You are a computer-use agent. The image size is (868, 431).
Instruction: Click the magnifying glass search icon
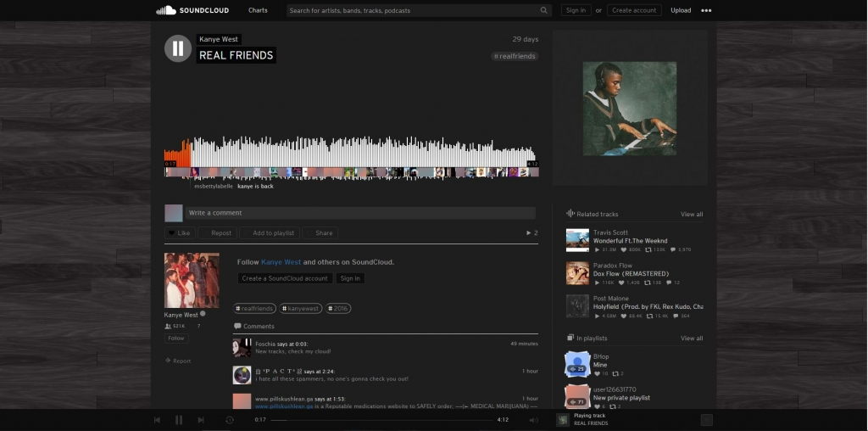544,10
